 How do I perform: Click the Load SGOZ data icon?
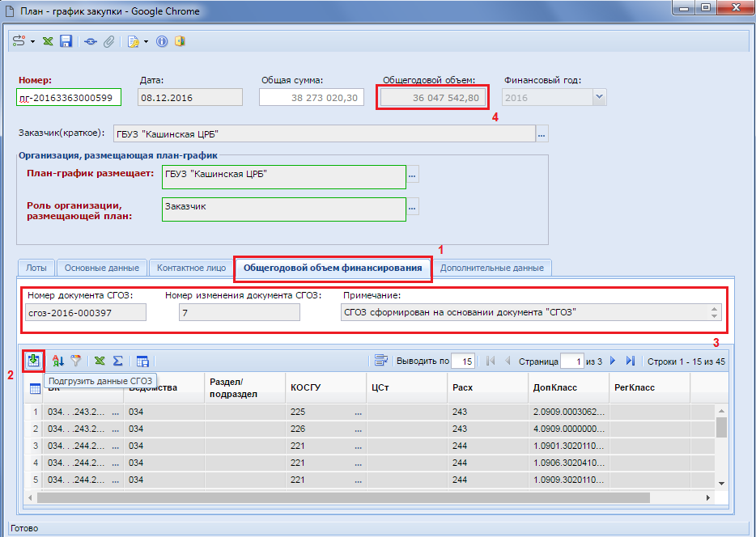tap(34, 361)
